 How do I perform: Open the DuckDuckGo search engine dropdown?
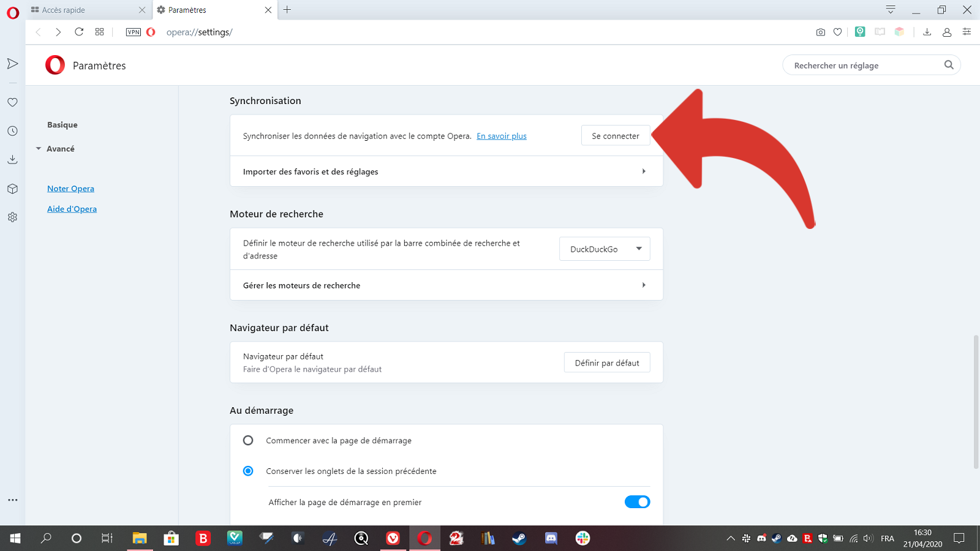(605, 249)
